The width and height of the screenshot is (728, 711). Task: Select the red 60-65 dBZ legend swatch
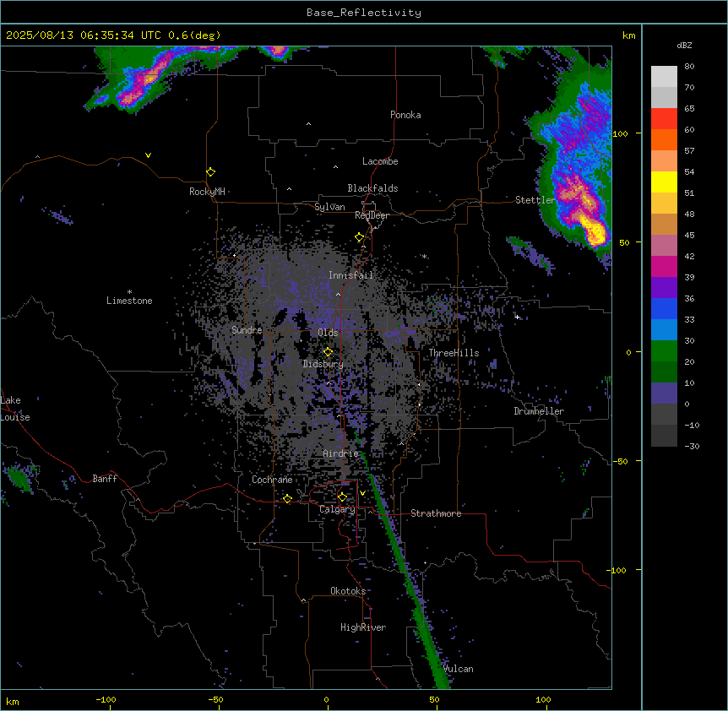click(664, 119)
